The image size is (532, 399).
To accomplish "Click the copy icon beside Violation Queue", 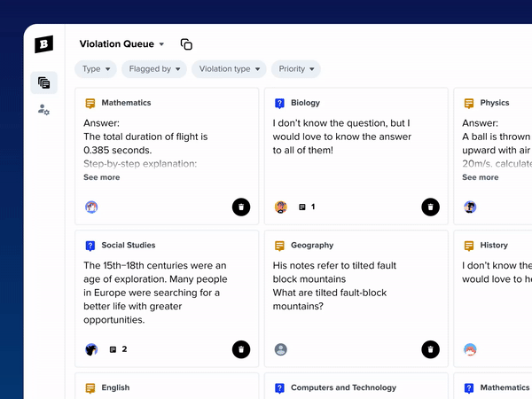I will (x=186, y=44).
